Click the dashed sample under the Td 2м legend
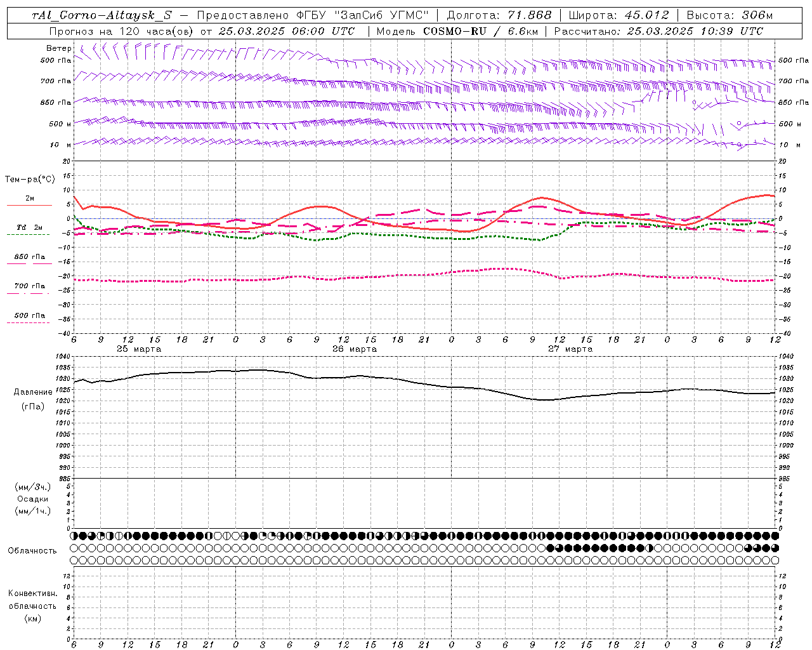Viewport: 812px width, 650px height. coord(28,235)
